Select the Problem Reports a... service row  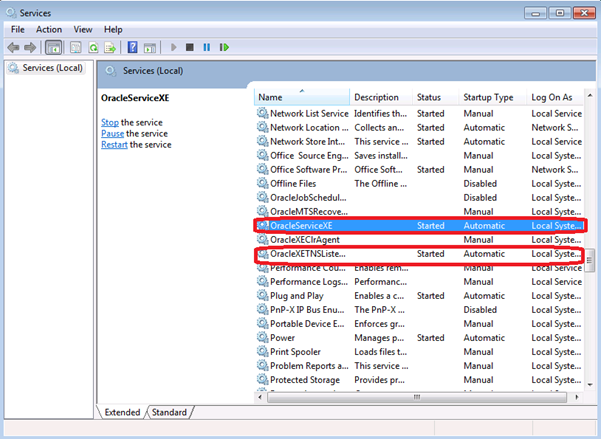(x=419, y=366)
